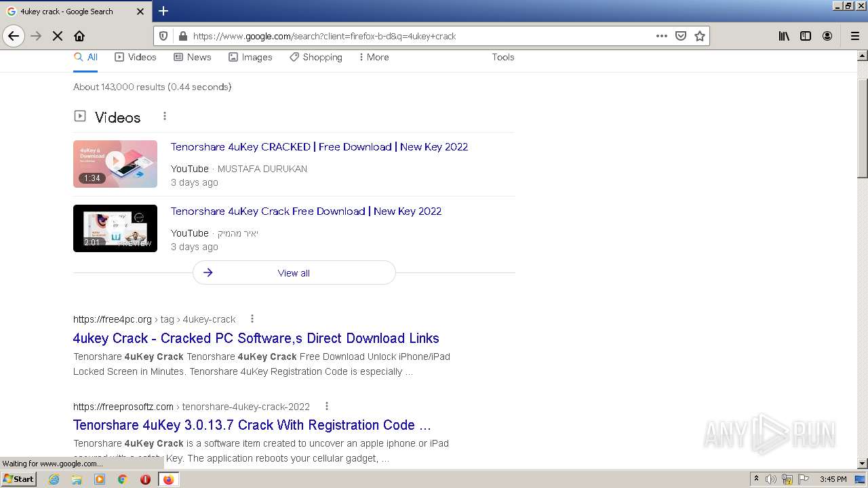Save page to Pocket

click(681, 36)
